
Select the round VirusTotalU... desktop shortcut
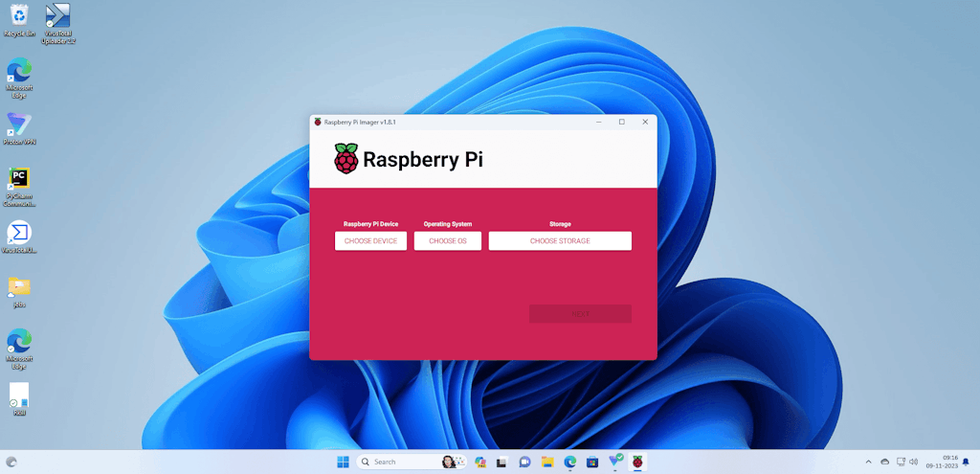[19, 237]
